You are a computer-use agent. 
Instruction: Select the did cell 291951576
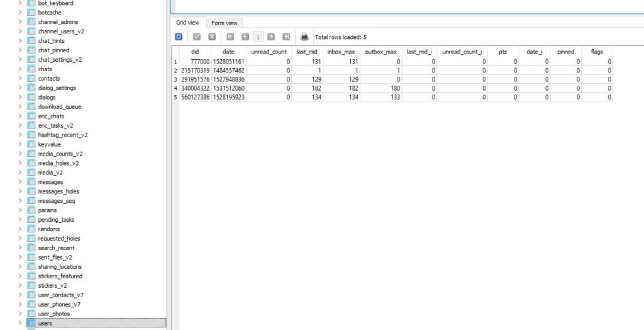click(x=195, y=79)
